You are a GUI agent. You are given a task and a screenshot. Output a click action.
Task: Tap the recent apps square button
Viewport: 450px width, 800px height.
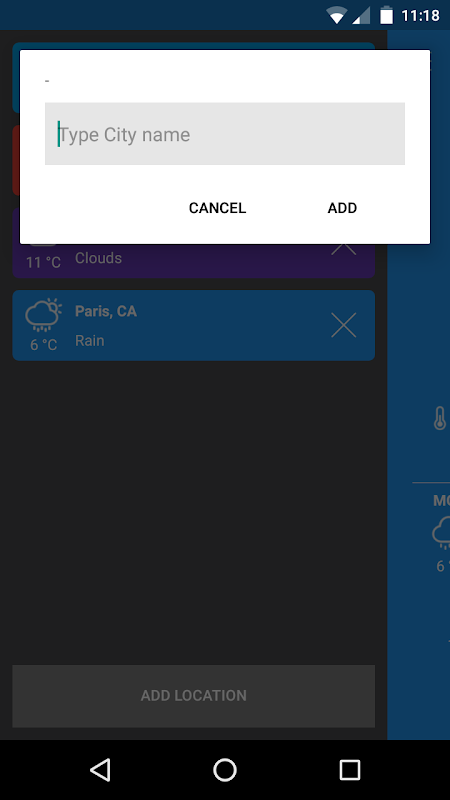click(x=349, y=769)
